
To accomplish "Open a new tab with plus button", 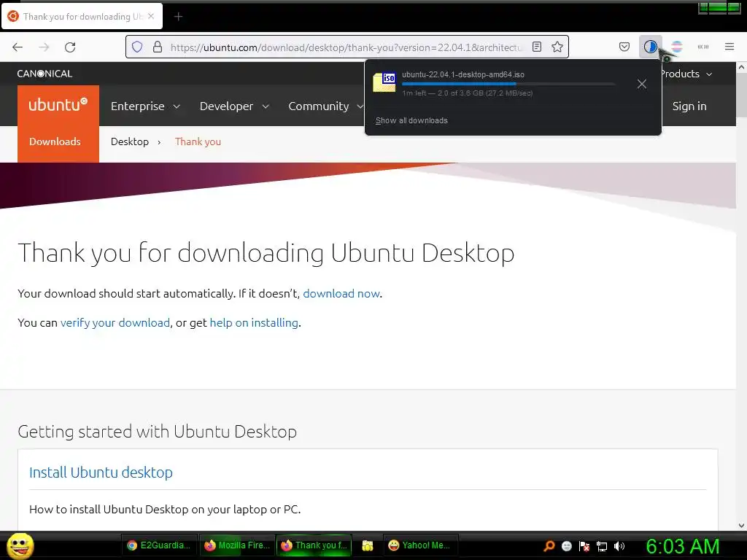I will point(178,17).
